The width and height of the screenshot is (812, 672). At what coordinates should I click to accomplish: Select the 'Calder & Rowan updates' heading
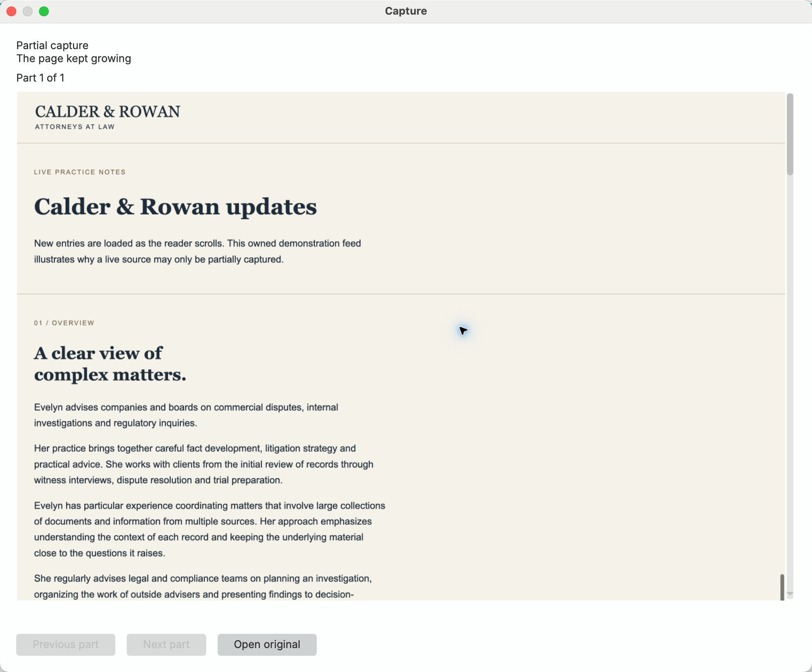tap(175, 207)
